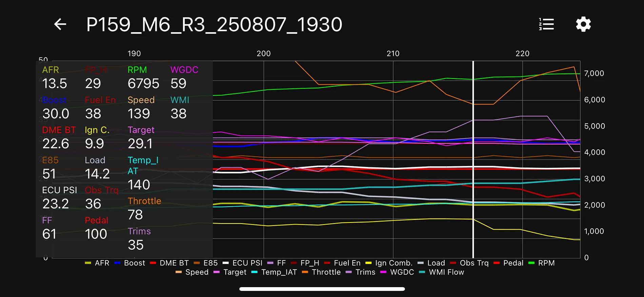
Task: Toggle Pedal series in the legend
Action: [x=509, y=263]
